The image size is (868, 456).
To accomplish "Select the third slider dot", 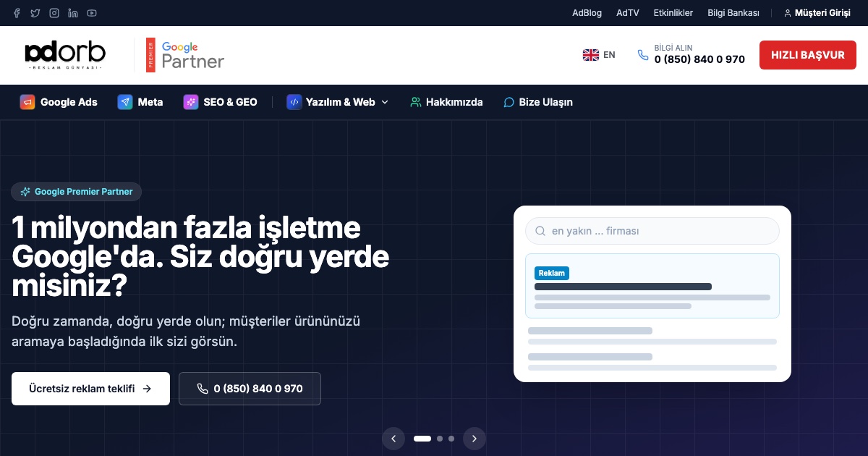I will [x=451, y=439].
